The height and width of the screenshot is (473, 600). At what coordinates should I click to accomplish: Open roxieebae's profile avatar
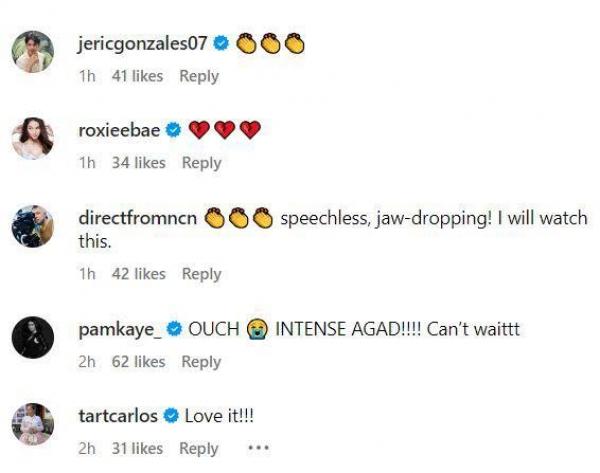point(32,138)
